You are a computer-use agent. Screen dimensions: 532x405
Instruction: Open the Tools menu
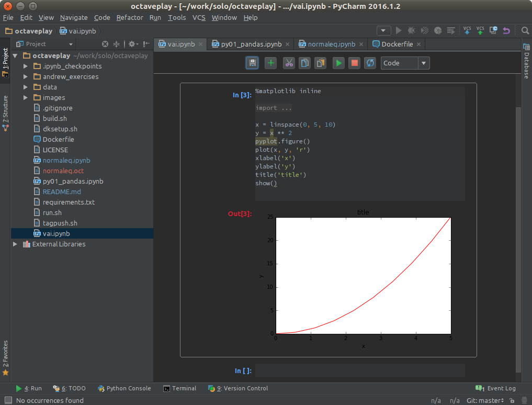click(x=177, y=17)
